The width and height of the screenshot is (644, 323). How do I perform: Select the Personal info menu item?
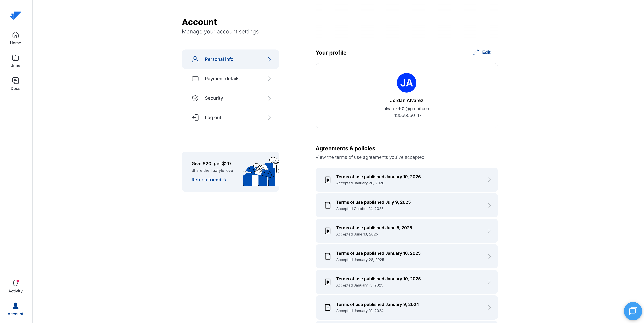click(230, 59)
